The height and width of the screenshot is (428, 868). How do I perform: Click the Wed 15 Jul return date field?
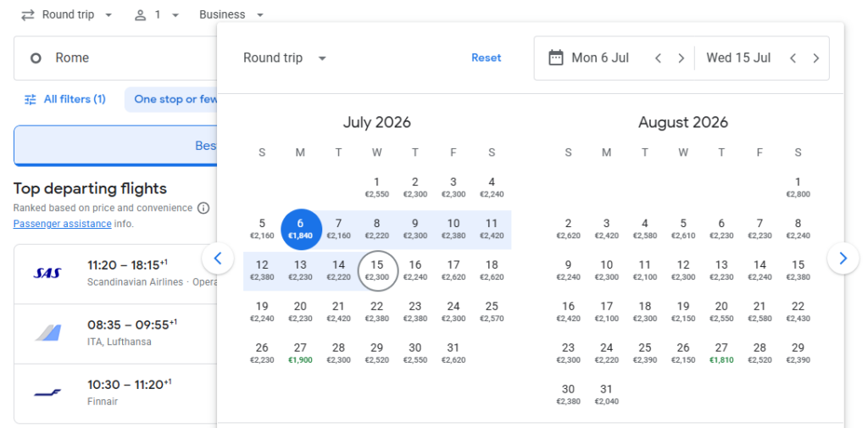click(738, 58)
